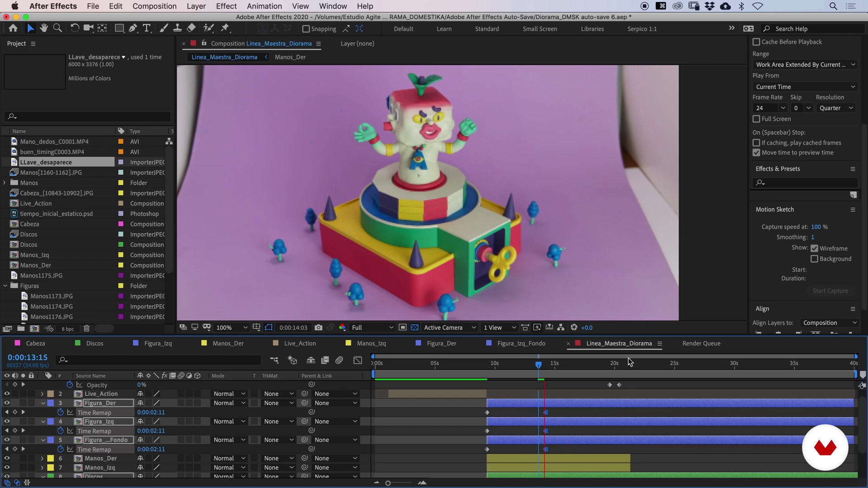Click the delete trash icon in Project panel

click(x=87, y=328)
